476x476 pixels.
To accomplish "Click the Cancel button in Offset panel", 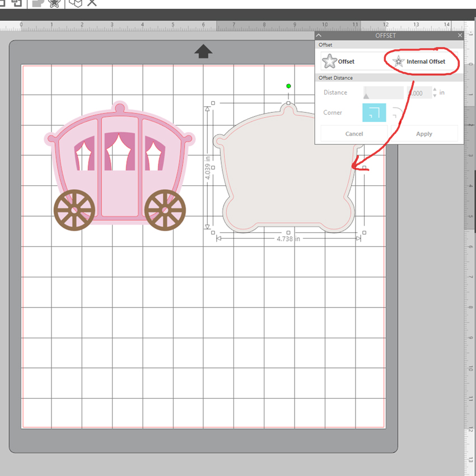I will (x=354, y=134).
